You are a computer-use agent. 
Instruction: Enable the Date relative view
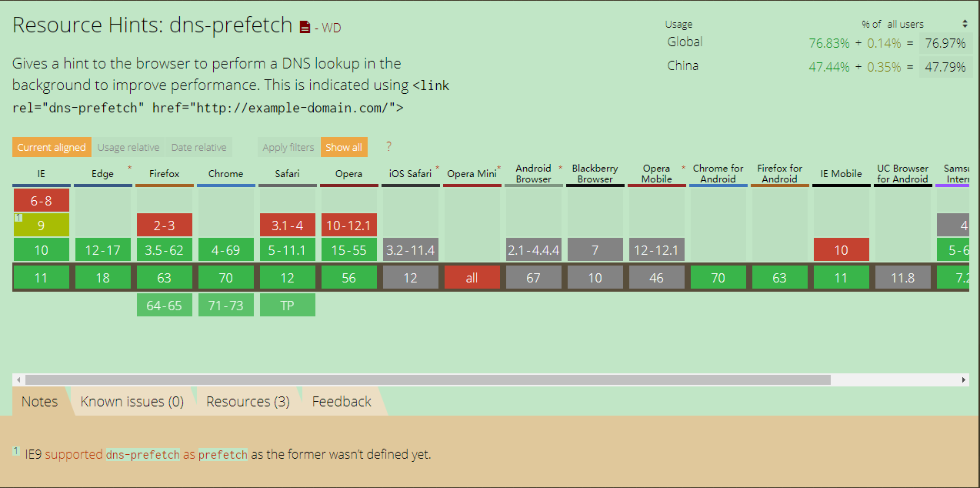tap(200, 147)
